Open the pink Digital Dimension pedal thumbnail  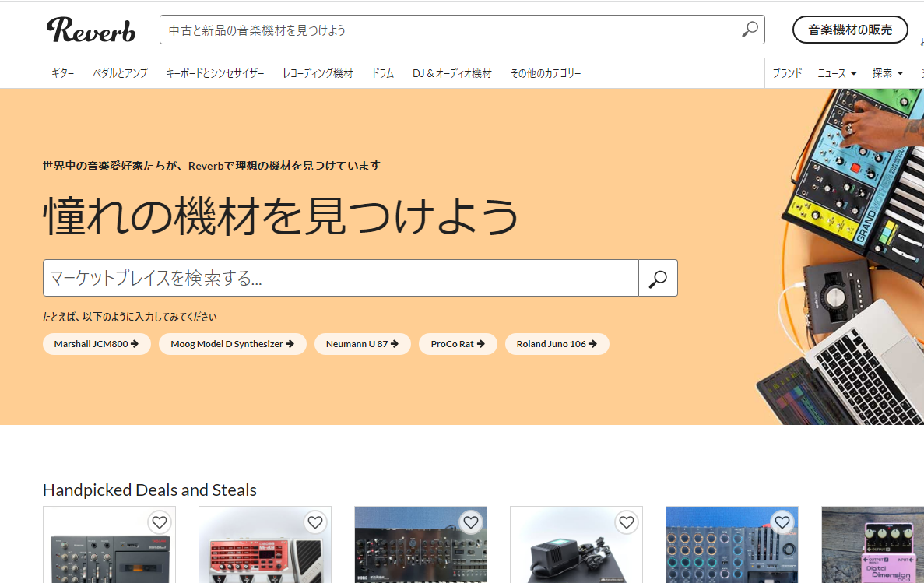click(873, 545)
